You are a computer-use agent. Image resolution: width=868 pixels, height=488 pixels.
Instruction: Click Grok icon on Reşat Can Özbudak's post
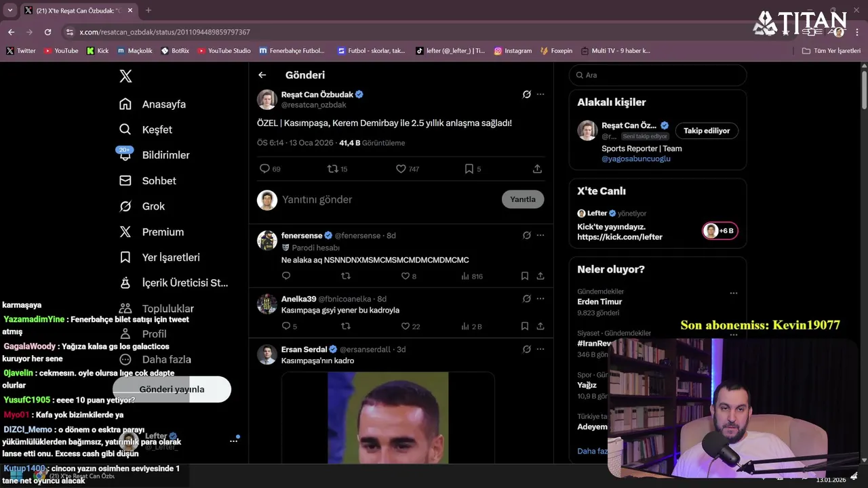(526, 94)
